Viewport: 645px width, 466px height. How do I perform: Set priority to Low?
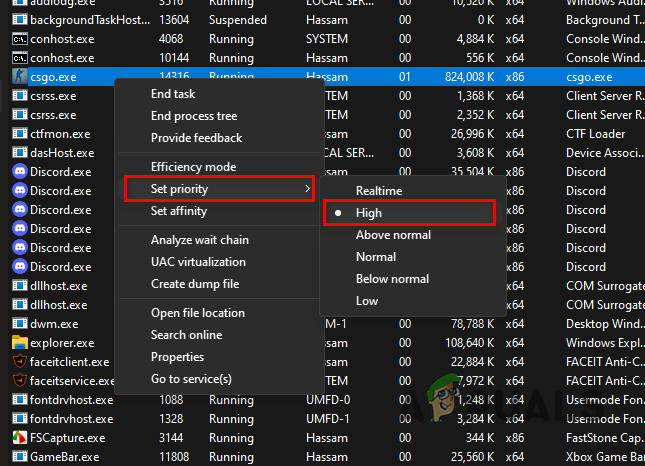[x=367, y=301]
